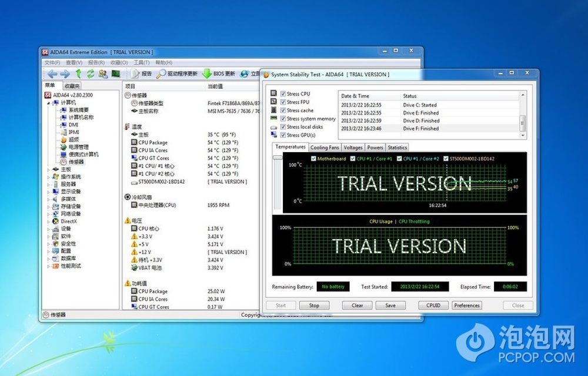Open the 查看(V) menu
588x376 pixels.
tap(74, 62)
